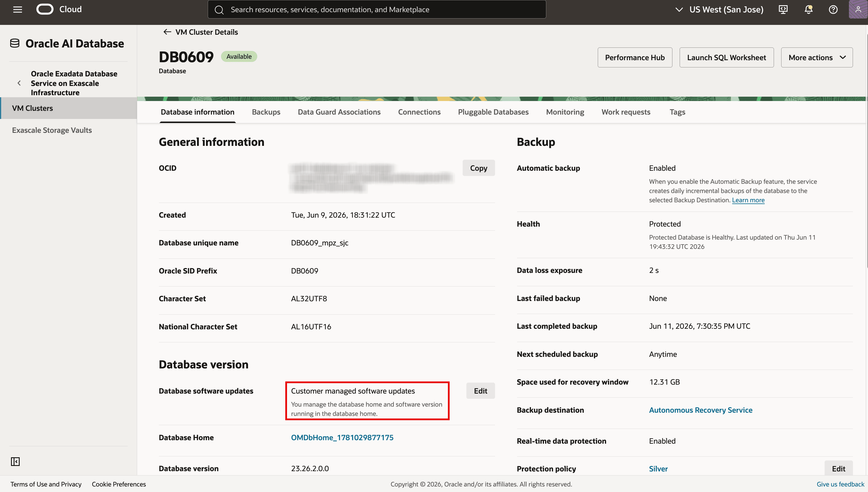Open the Autonomous Recovery Service link
The height and width of the screenshot is (492, 868).
click(x=700, y=410)
